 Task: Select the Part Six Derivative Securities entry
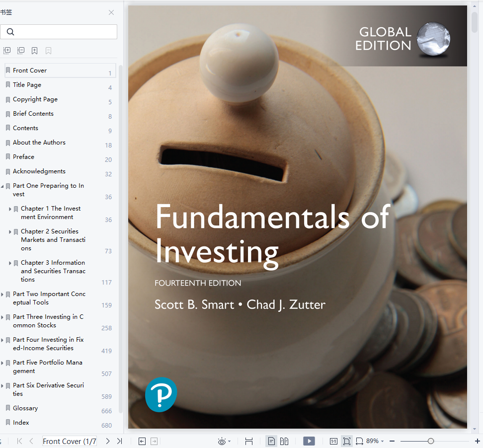(48, 389)
